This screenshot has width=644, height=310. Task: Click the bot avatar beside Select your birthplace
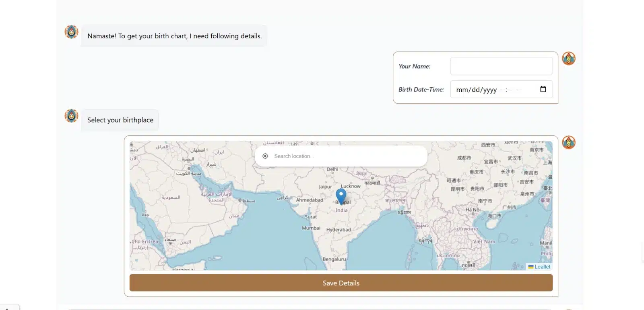[72, 116]
